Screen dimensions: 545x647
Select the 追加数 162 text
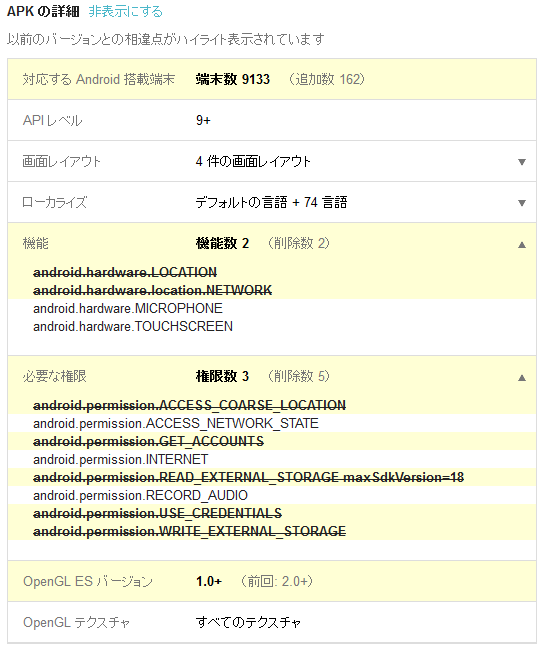tap(326, 79)
